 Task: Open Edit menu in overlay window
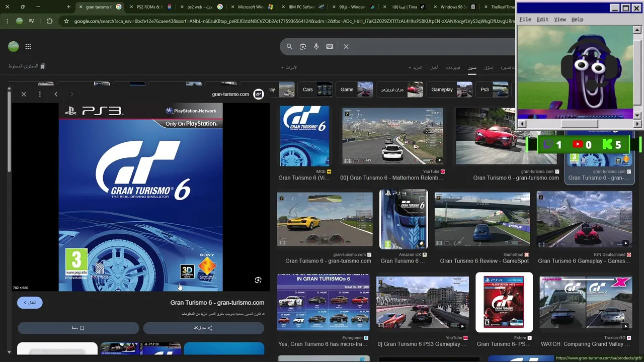542,19
